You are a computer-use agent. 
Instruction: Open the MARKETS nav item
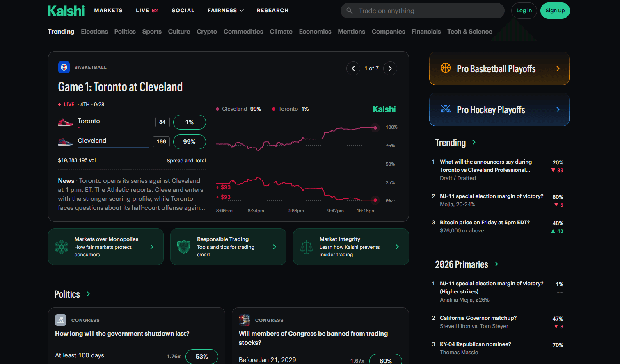108,11
